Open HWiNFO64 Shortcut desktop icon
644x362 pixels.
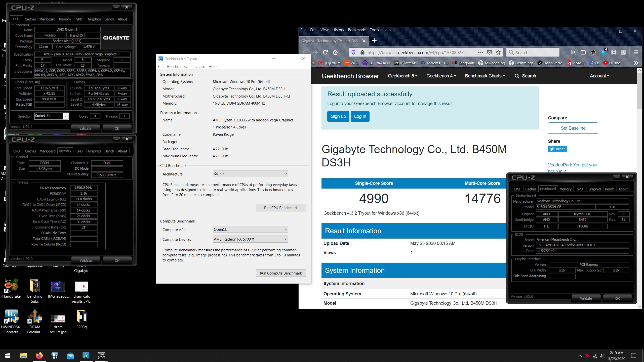tap(11, 322)
